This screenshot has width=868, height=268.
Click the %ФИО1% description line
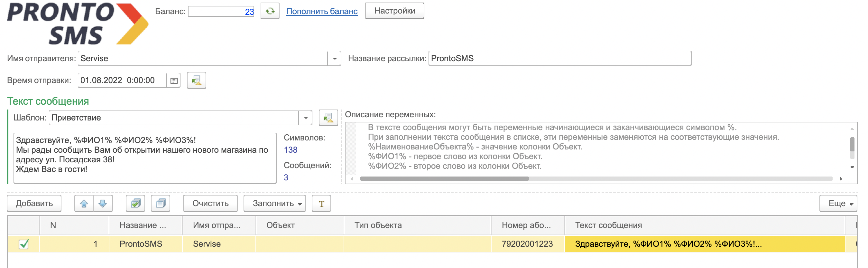point(455,157)
